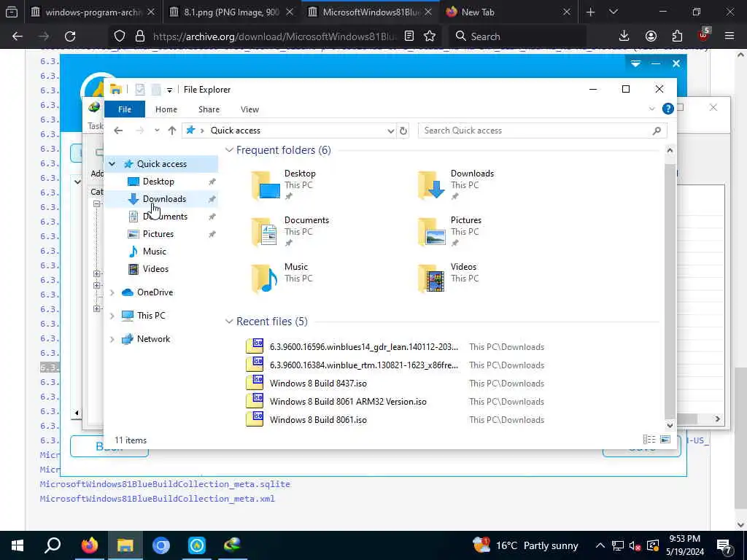Open Windows 8 Build 8061 ARM32 Version.iso
This screenshot has width=747, height=560.
point(348,402)
